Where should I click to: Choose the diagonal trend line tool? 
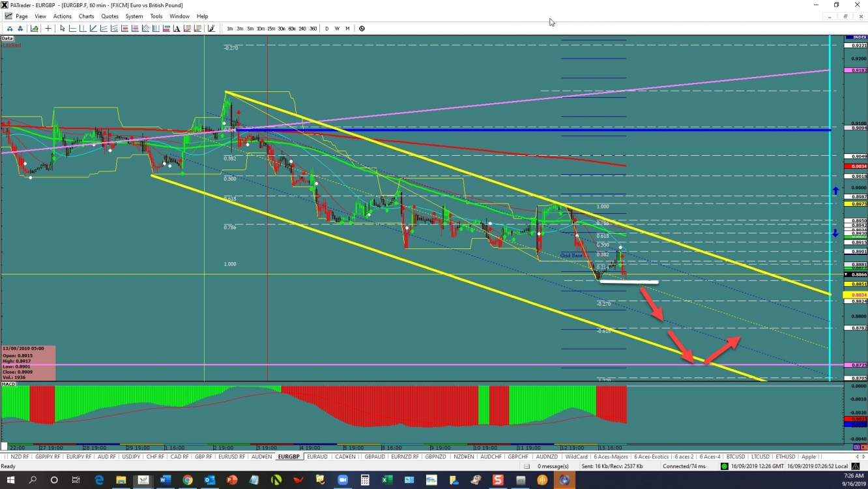point(93,28)
